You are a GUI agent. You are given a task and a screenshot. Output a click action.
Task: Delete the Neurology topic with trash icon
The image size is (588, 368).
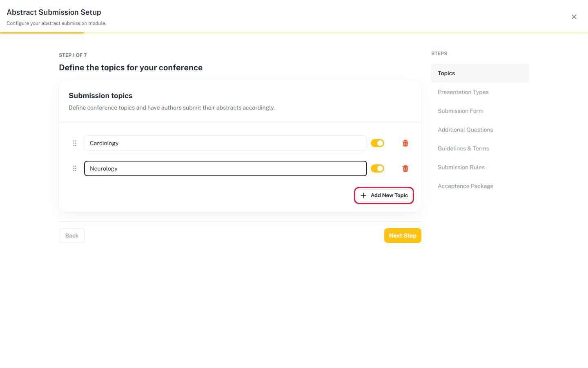[405, 168]
